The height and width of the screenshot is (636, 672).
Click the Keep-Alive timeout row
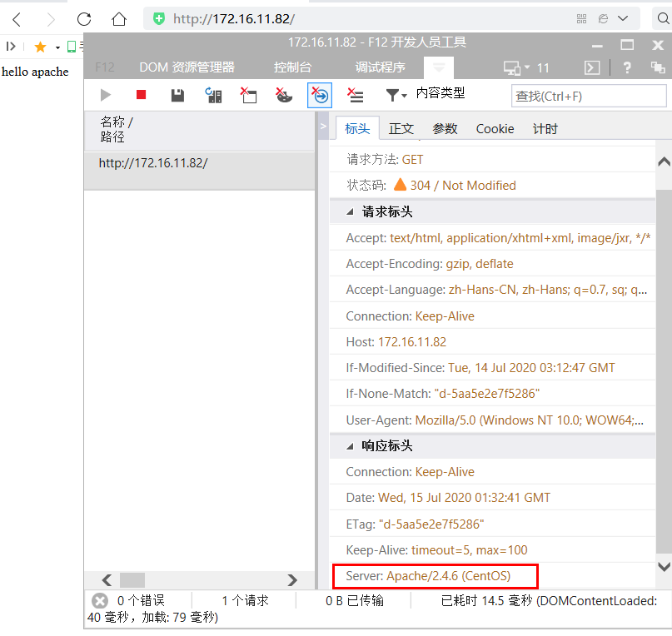tap(493, 550)
